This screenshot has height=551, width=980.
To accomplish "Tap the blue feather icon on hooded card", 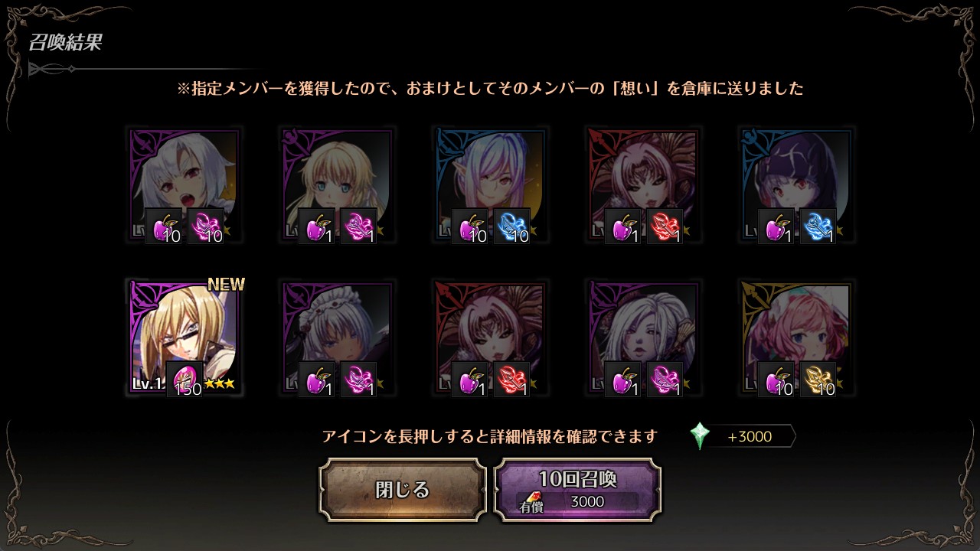I will pos(818,227).
